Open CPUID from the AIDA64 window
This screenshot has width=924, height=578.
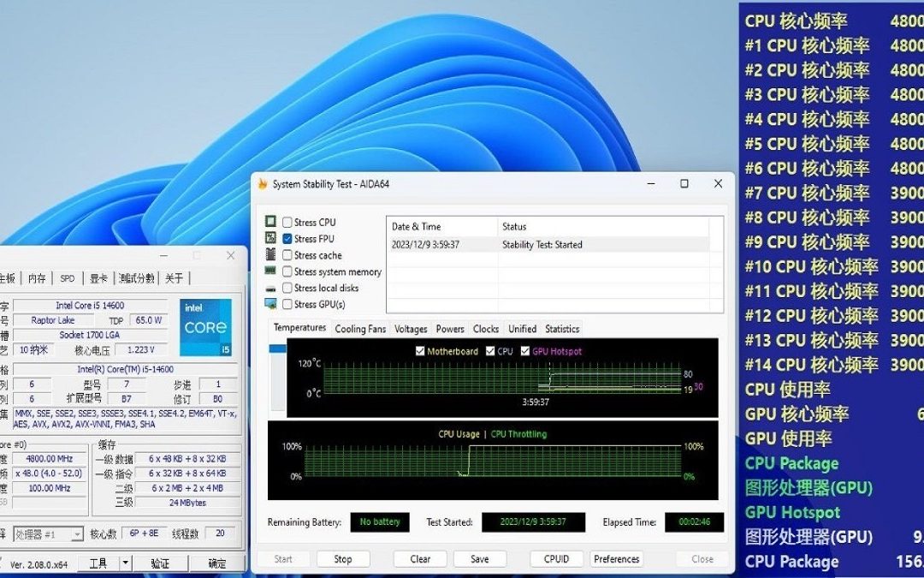click(556, 559)
